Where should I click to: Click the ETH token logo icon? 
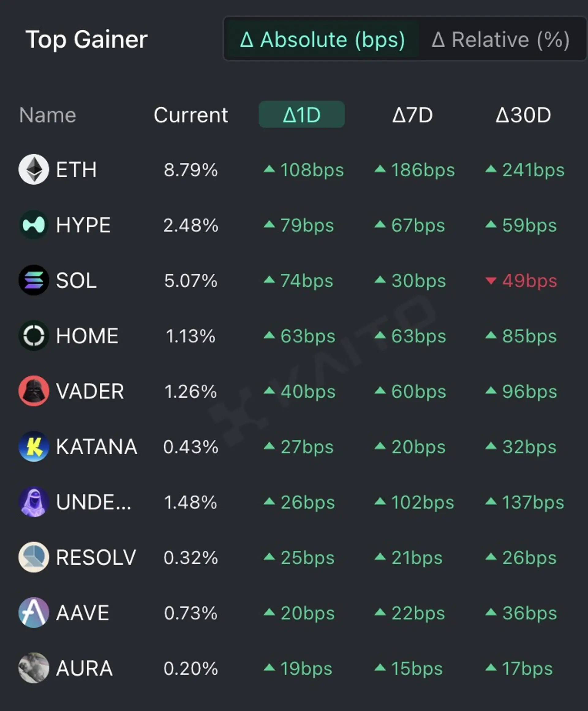point(33,169)
